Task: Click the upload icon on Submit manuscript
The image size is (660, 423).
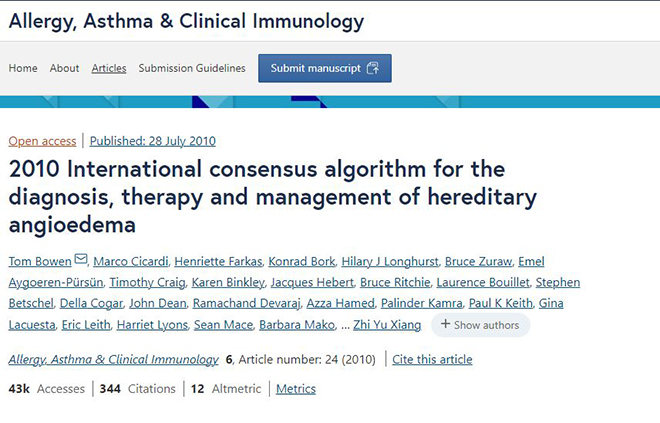Action: [x=373, y=68]
